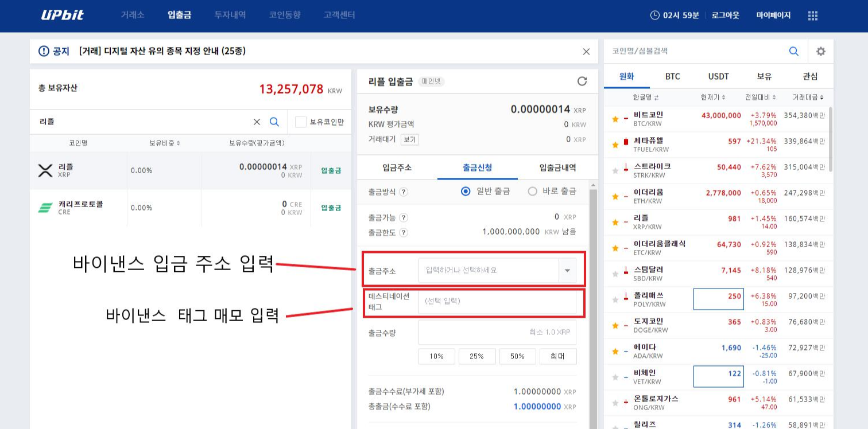The height and width of the screenshot is (429, 868).
Task: Open 거래소 menu
Action: [x=133, y=15]
